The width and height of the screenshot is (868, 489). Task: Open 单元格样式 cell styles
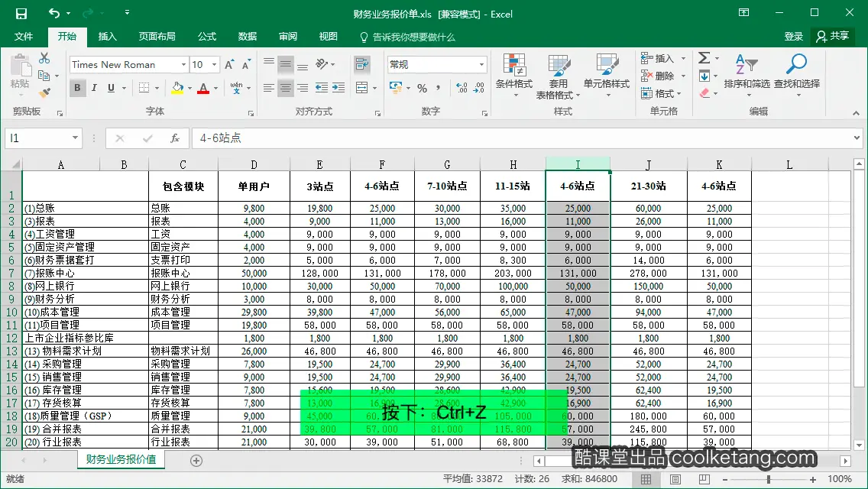pyautogui.click(x=606, y=76)
